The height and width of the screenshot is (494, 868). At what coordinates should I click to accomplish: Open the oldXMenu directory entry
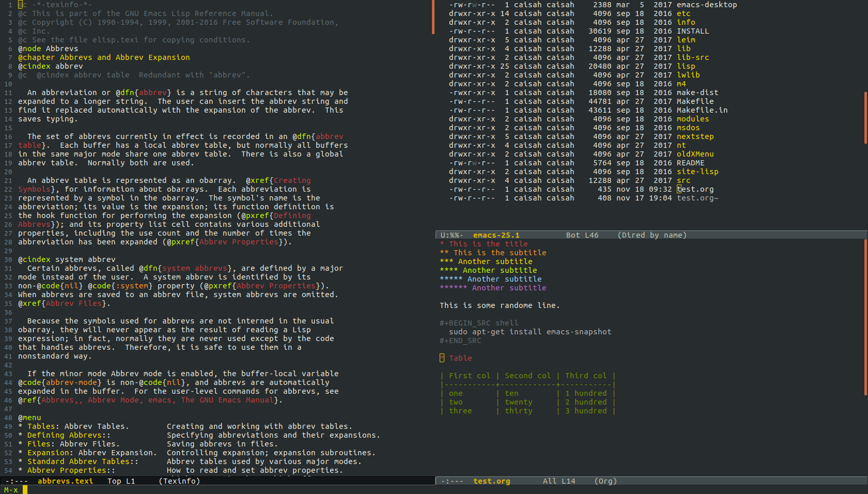(x=695, y=154)
